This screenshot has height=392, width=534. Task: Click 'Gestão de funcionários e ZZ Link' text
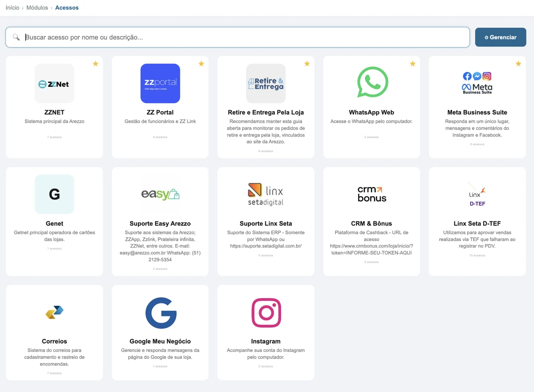160,121
